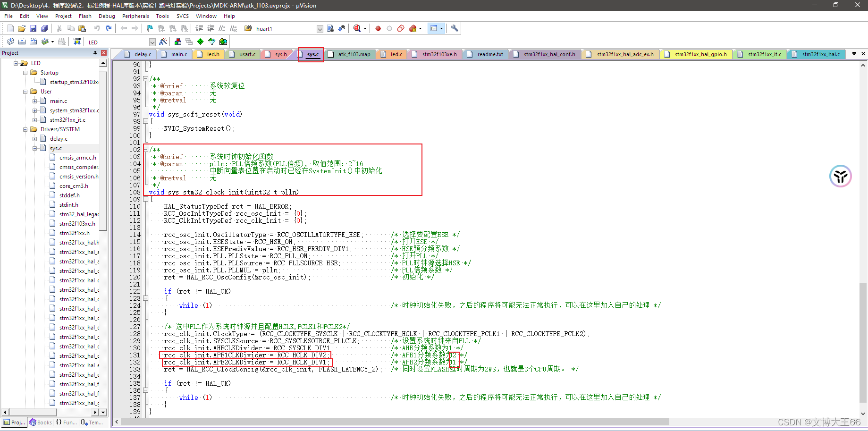Kill all breakpoints icon
The width and height of the screenshot is (868, 431).
tap(413, 28)
